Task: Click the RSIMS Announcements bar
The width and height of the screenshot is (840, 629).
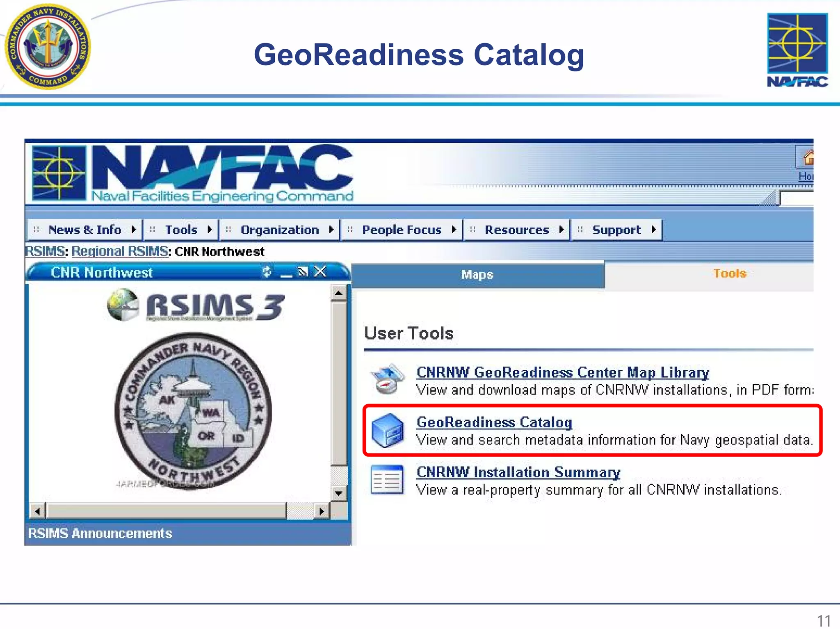Action: [188, 533]
